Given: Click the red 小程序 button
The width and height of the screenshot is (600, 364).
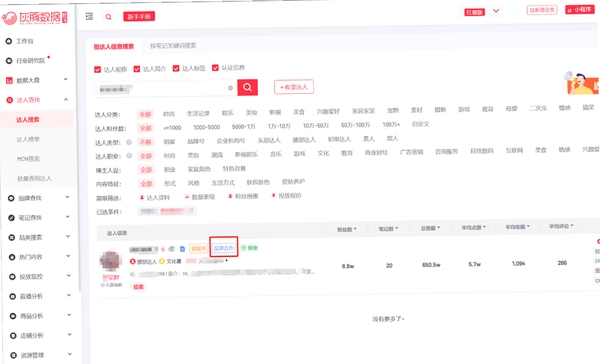Looking at the screenshot, I should coord(580,10).
